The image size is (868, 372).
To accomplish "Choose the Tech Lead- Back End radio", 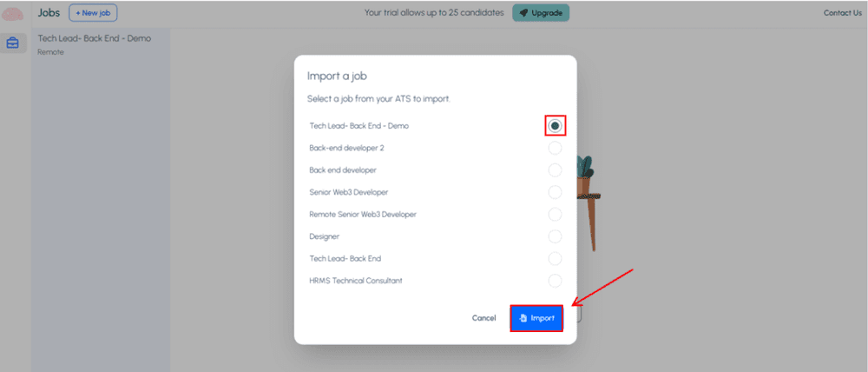I will [x=556, y=258].
